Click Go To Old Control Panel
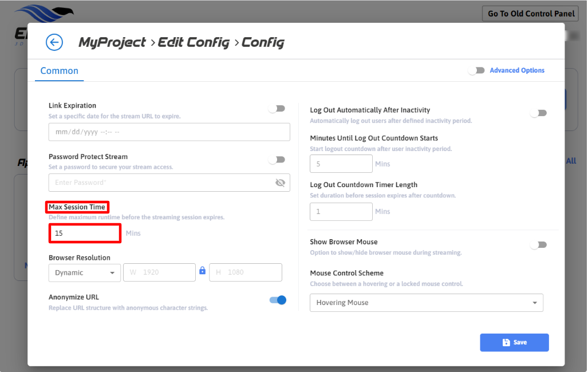 pos(531,14)
